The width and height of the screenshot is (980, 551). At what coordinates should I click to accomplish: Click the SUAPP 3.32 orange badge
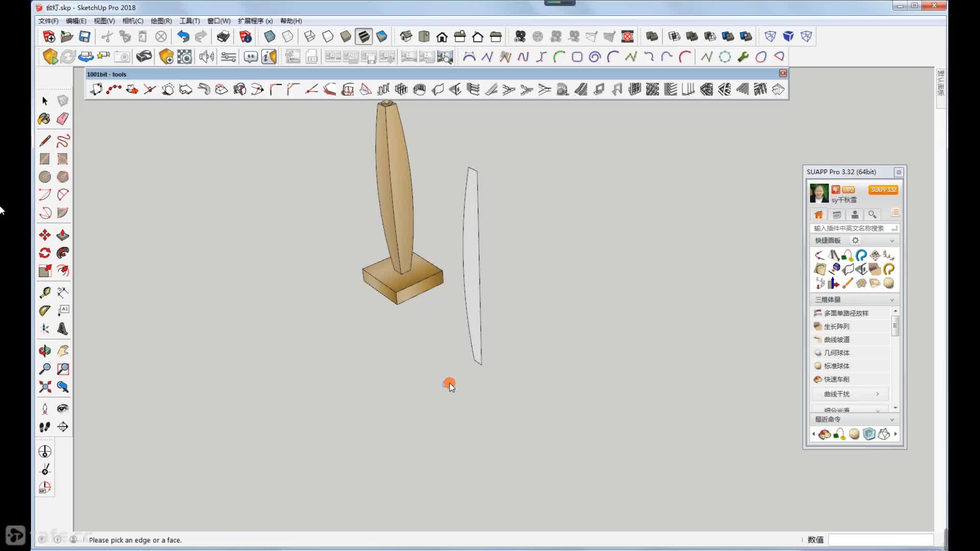click(x=883, y=190)
